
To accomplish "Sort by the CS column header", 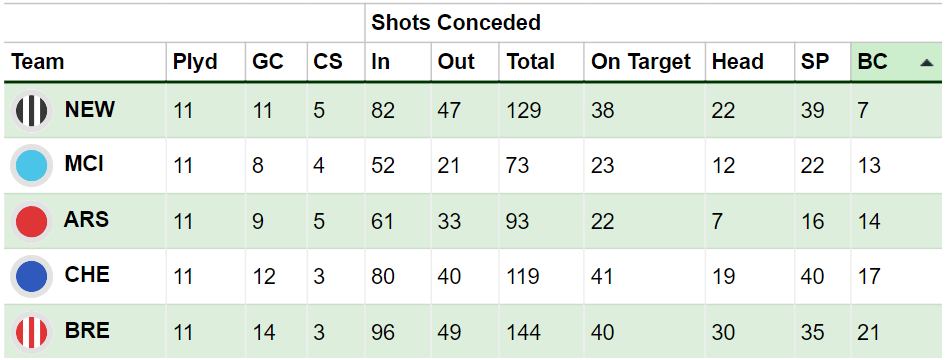I will coord(328,62).
